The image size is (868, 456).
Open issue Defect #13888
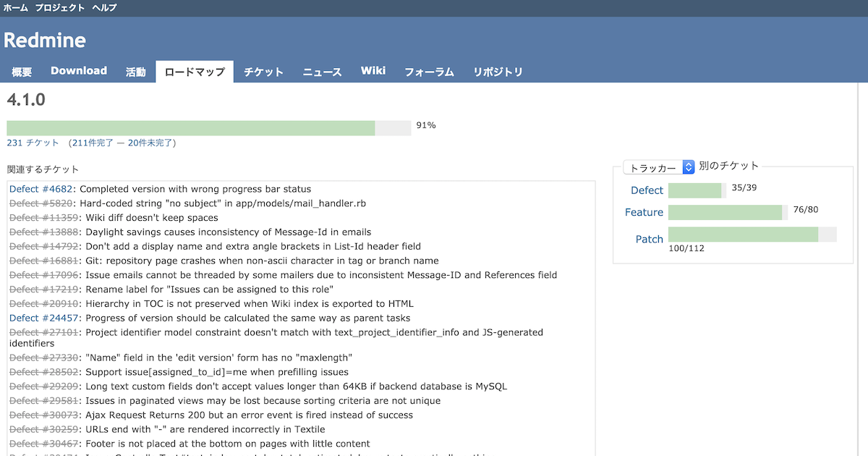tap(45, 232)
